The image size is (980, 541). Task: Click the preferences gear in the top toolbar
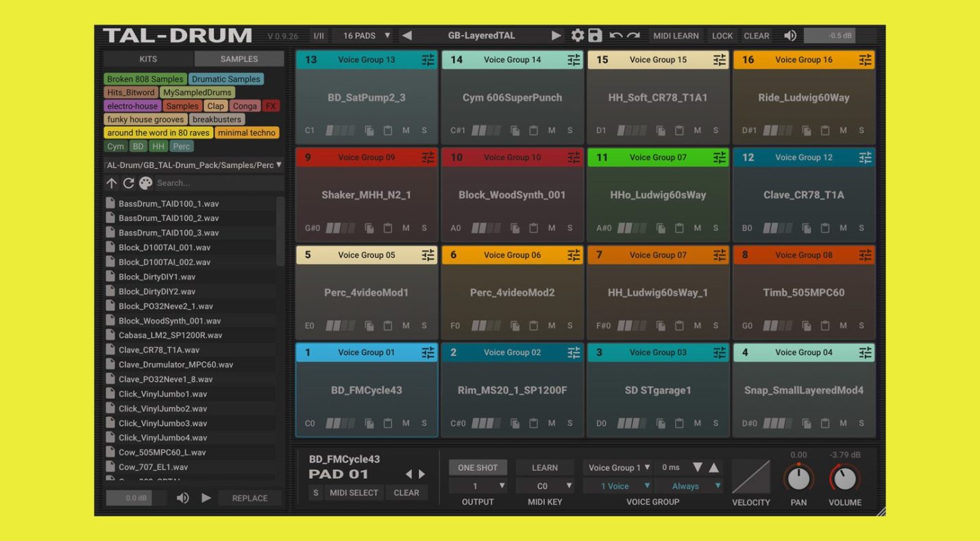pyautogui.click(x=577, y=35)
